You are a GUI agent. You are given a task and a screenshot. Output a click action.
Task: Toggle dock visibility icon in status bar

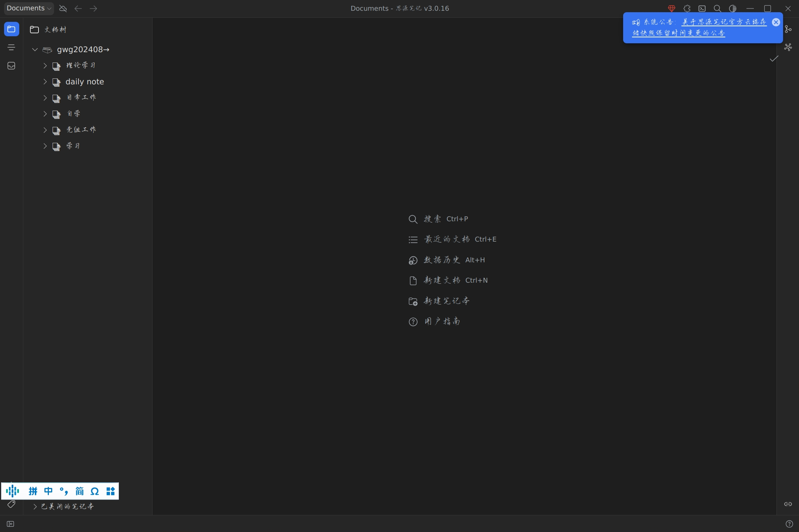point(10,524)
